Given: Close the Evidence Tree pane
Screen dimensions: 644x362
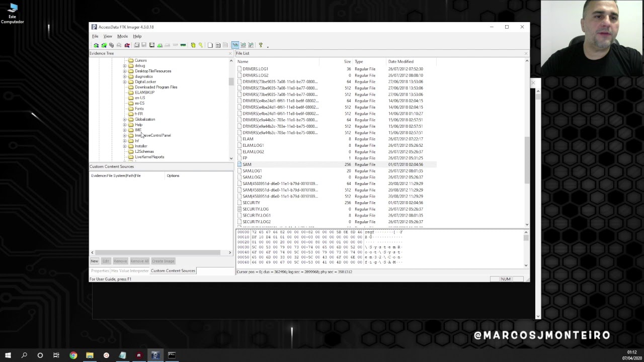Looking at the screenshot, I should (230, 53).
